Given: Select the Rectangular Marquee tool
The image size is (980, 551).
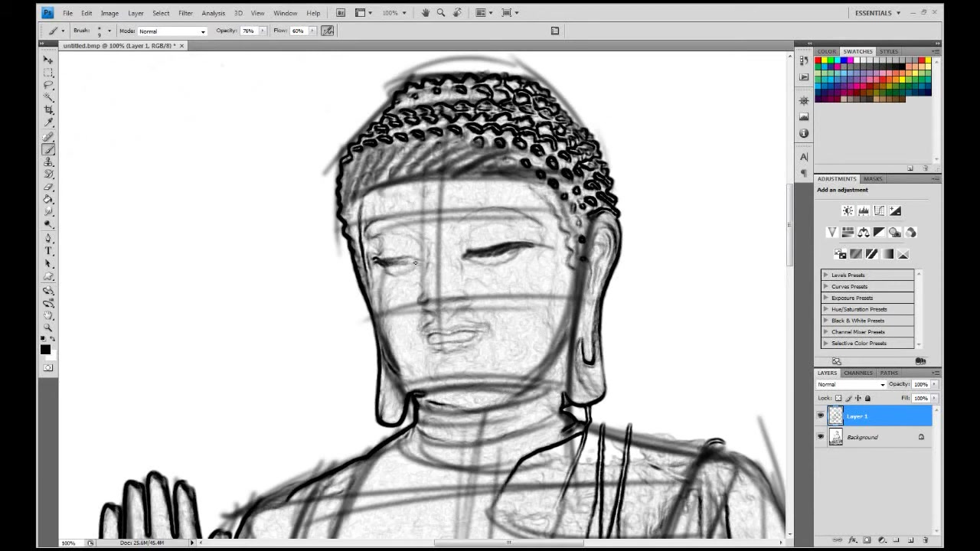Looking at the screenshot, I should [x=48, y=73].
